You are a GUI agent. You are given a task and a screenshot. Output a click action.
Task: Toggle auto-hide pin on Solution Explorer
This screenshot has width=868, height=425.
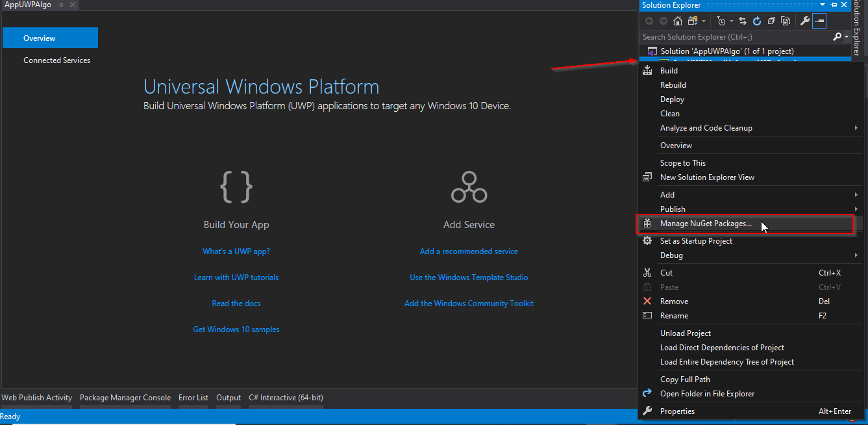pyautogui.click(x=834, y=5)
